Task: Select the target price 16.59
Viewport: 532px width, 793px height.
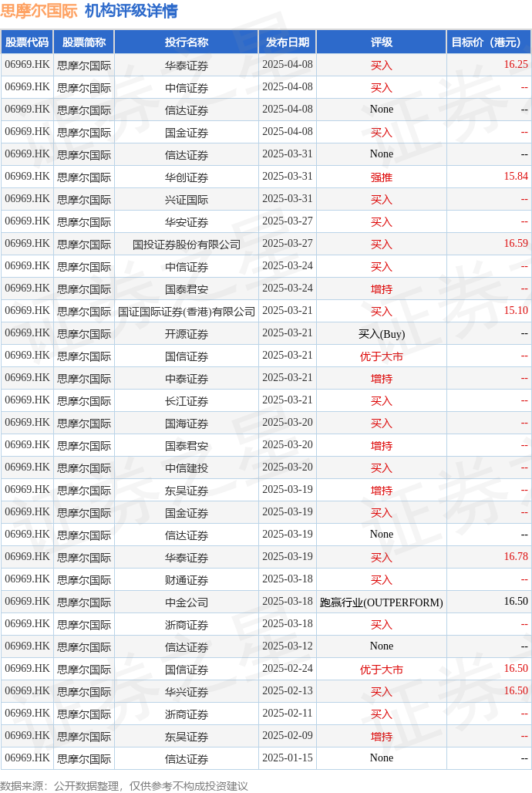Action: pos(516,244)
